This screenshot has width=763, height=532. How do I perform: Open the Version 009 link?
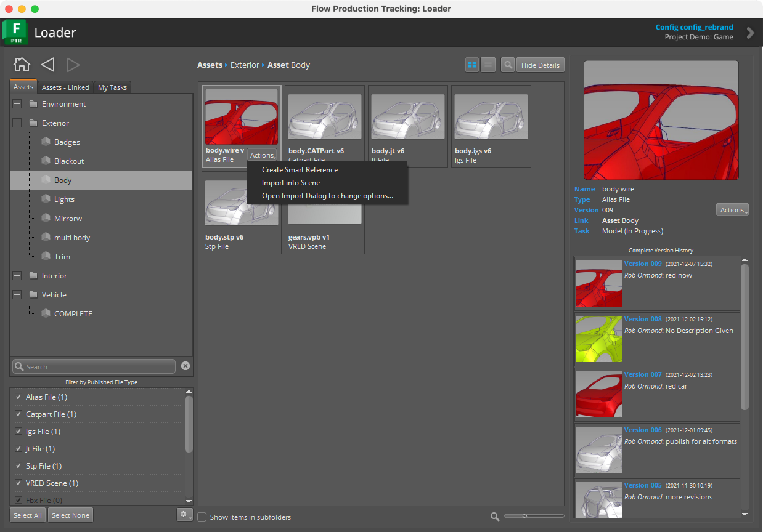point(643,264)
